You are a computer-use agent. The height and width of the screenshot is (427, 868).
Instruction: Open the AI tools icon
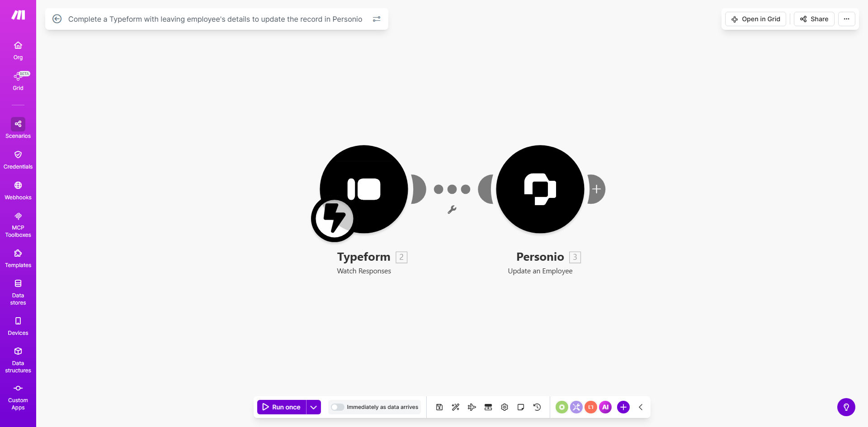click(x=605, y=407)
